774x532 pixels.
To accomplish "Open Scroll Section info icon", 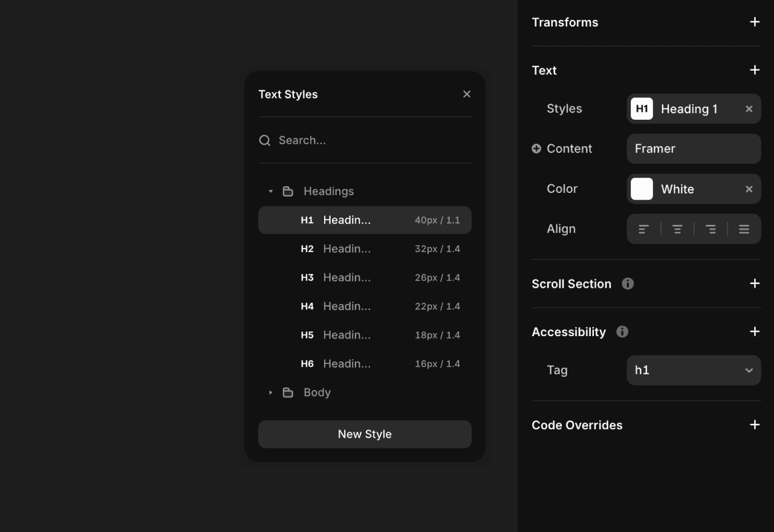I will (x=628, y=284).
